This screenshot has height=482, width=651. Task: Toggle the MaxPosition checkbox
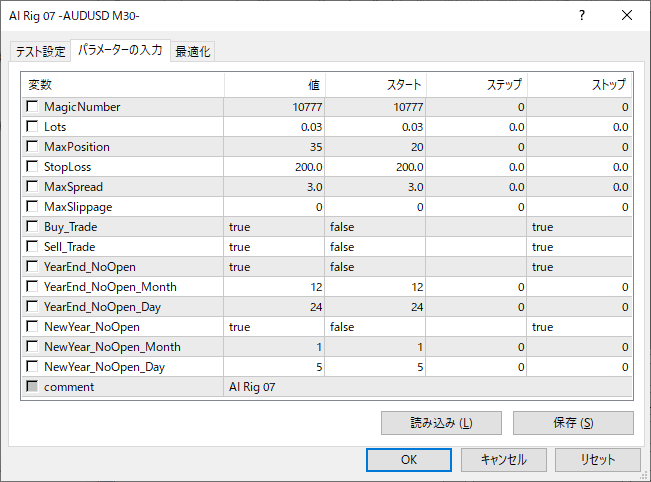32,146
